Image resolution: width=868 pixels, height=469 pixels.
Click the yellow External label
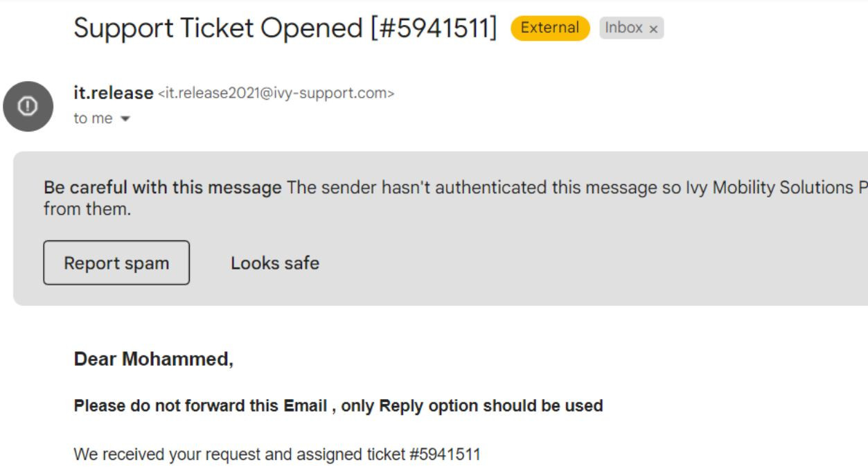tap(550, 28)
